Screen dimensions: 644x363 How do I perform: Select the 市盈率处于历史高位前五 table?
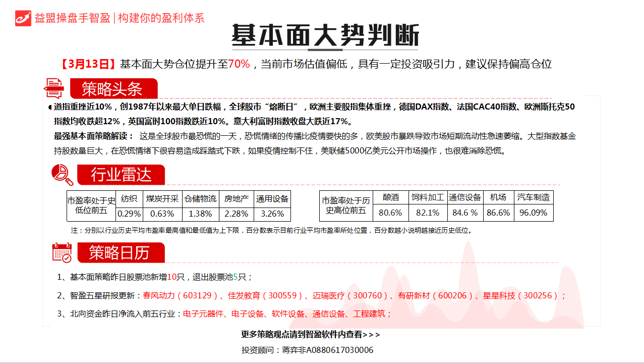point(436,205)
